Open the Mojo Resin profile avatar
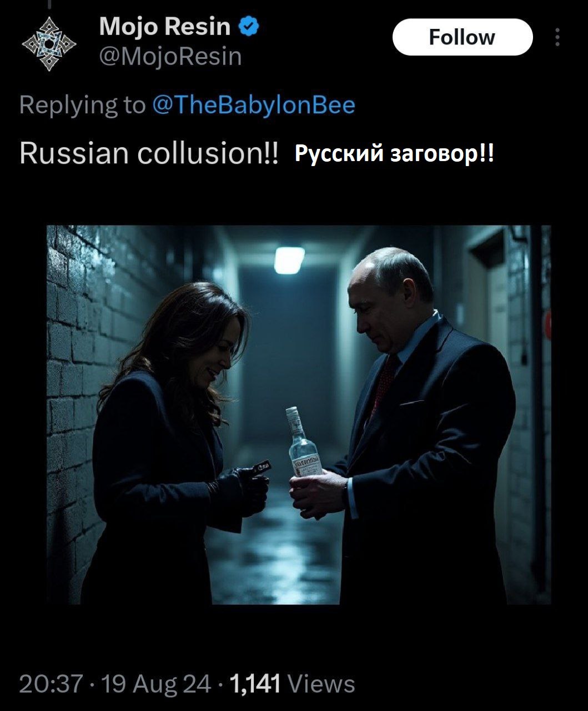588x711 pixels. (x=49, y=43)
